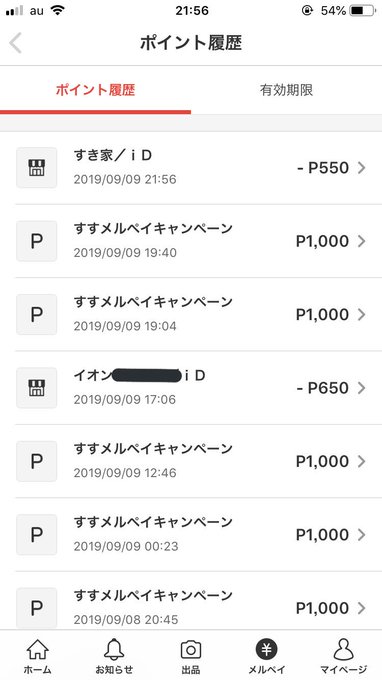
Task: Tap the battery indicator in status bar
Action: (x=362, y=10)
